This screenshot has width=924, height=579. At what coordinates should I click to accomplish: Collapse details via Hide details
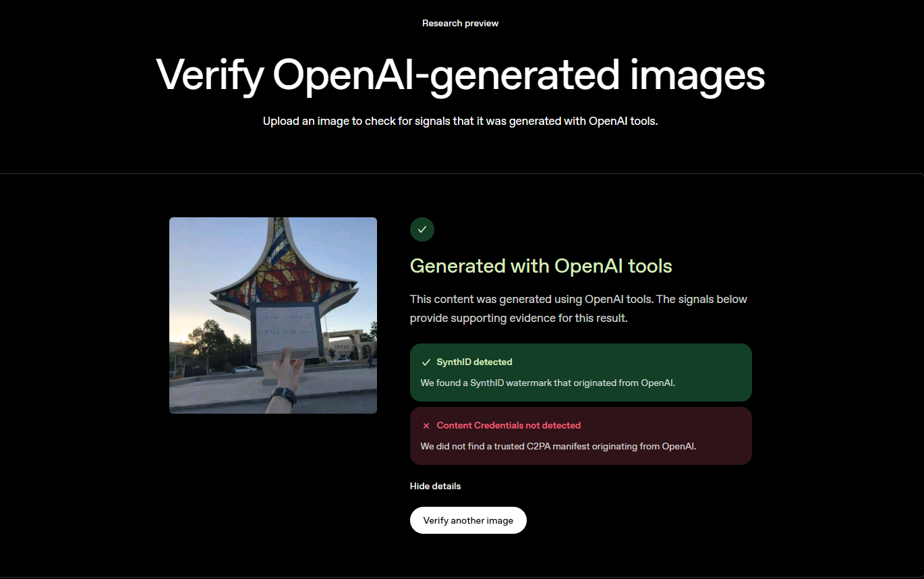point(436,486)
